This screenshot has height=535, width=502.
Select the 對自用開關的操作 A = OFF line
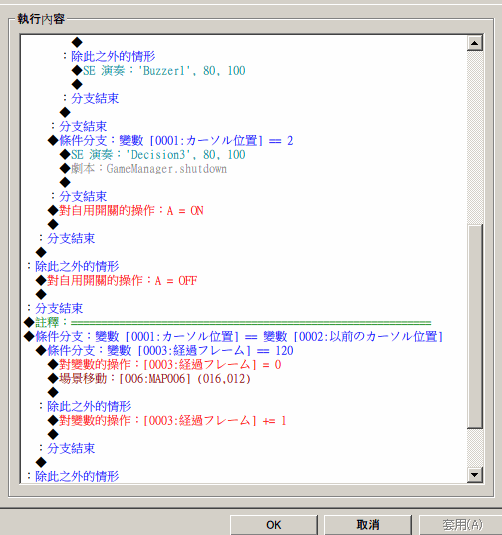(116, 280)
